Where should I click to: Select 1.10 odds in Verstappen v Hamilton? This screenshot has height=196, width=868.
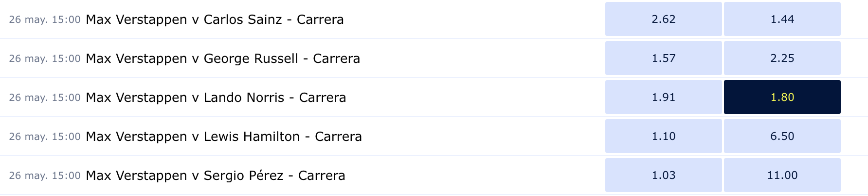tap(663, 136)
